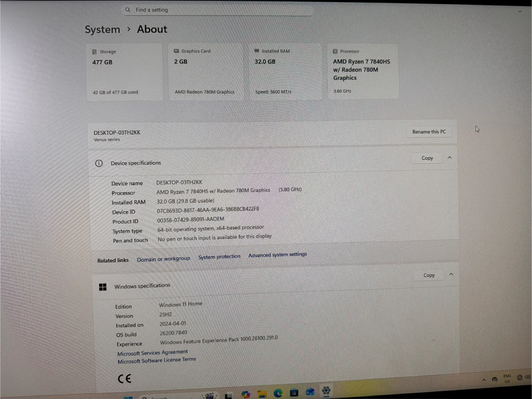The width and height of the screenshot is (532, 399).
Task: Minimize the Settings window
Action: 520,11
